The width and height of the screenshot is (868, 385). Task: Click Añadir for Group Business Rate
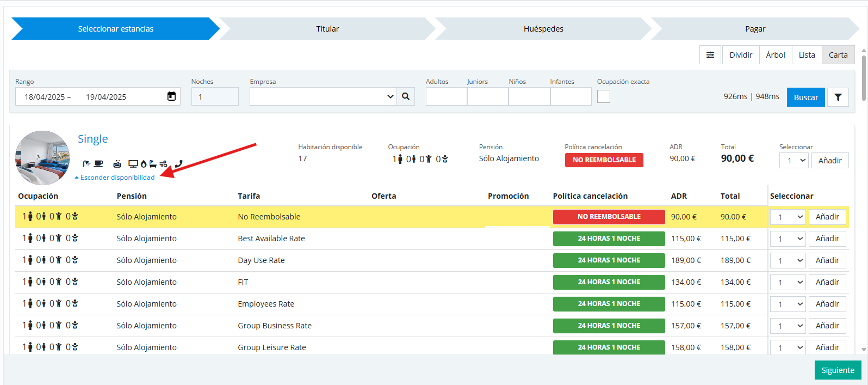click(x=827, y=326)
